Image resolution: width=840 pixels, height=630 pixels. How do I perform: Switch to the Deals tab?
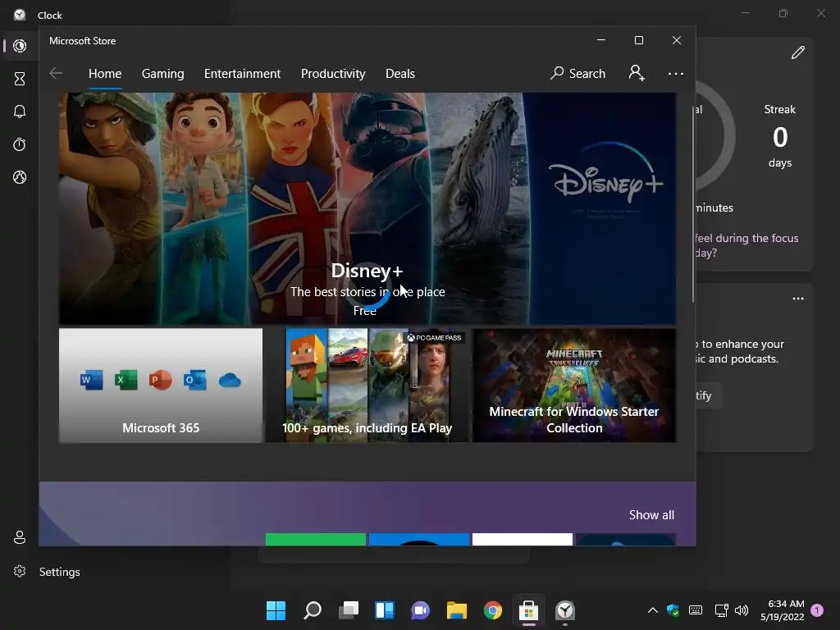click(x=400, y=73)
